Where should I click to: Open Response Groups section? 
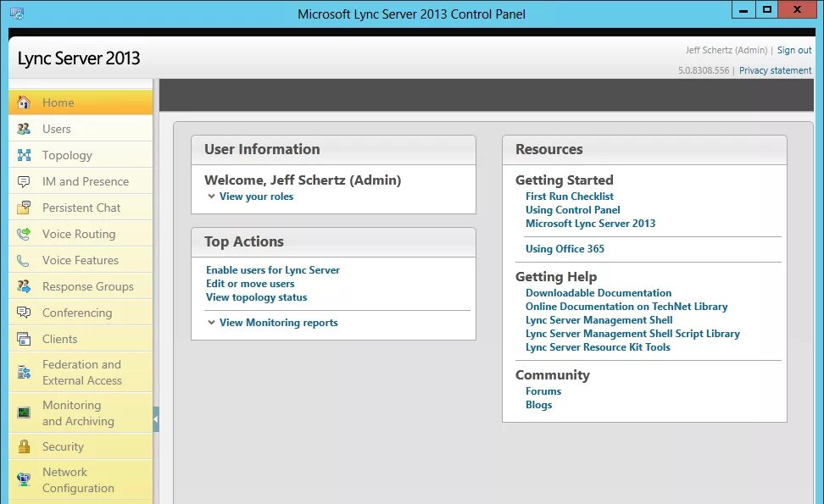point(81,286)
